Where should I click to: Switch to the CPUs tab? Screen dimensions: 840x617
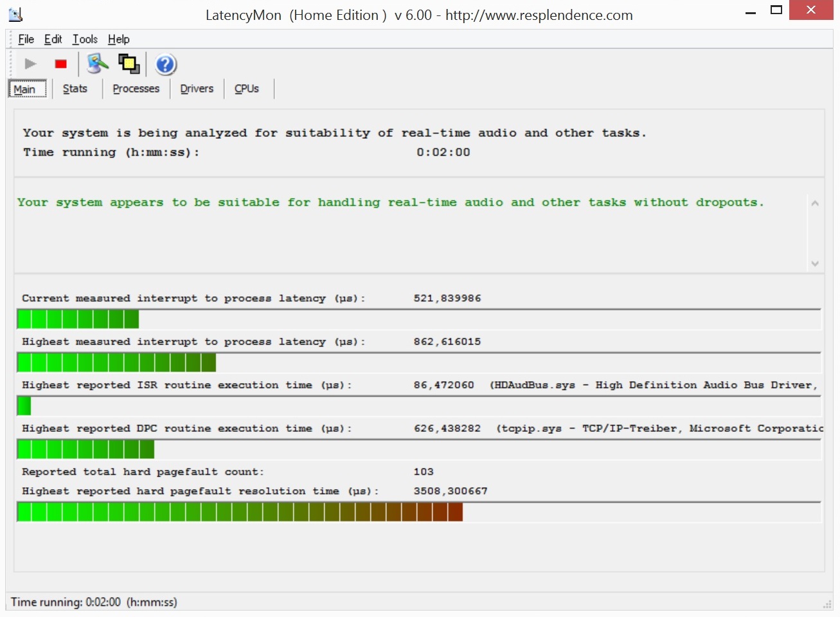pyautogui.click(x=247, y=89)
